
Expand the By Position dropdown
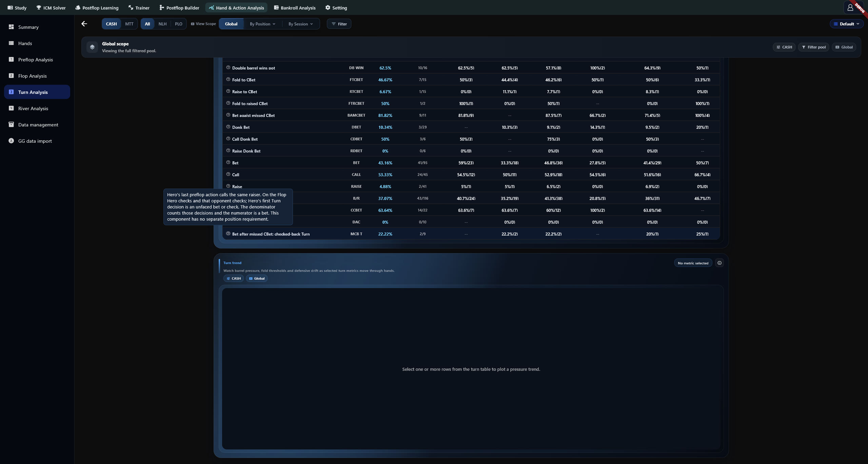(x=263, y=24)
